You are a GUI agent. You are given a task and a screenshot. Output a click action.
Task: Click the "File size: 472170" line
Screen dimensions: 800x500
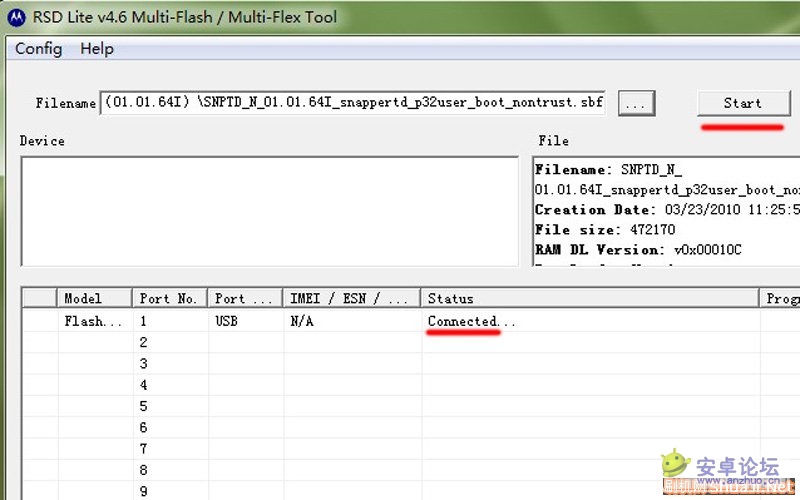(x=605, y=230)
